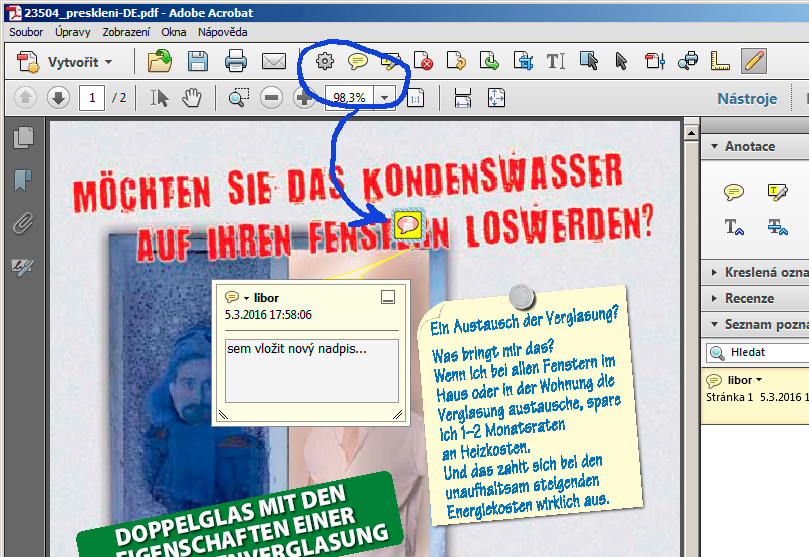Open the attachments paperclip panel

[22, 223]
